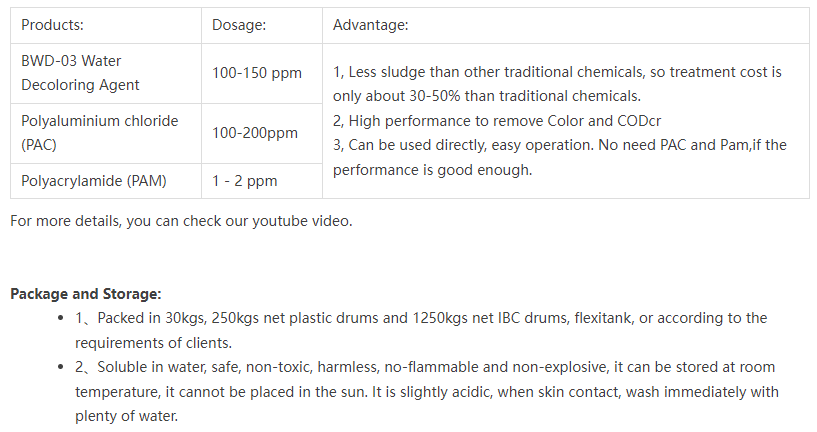Click the "Packed in 30kgs, 250kgs" list item
The height and width of the screenshot is (432, 817).
[420, 318]
